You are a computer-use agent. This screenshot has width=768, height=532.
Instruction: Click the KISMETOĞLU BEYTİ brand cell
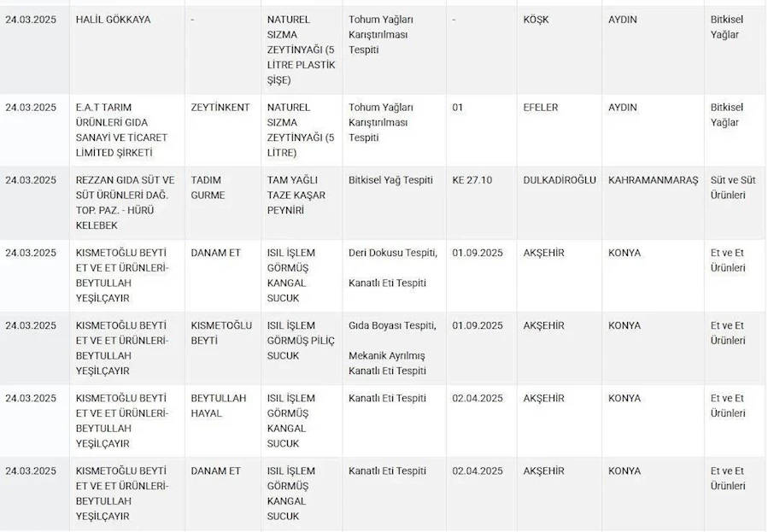(x=221, y=333)
